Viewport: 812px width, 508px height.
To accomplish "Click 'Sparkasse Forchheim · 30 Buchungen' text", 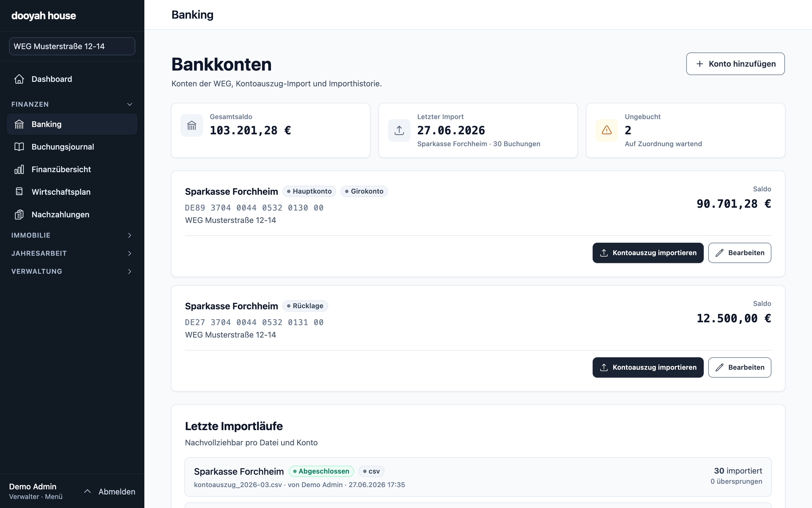I will click(x=479, y=144).
